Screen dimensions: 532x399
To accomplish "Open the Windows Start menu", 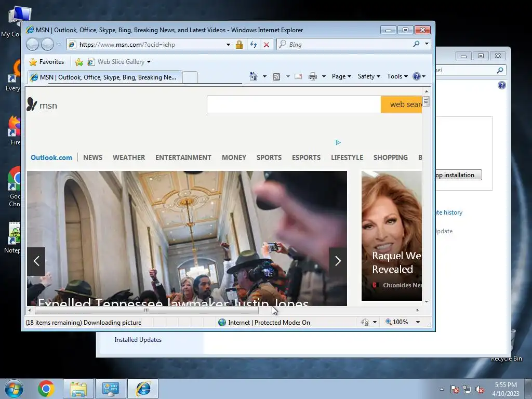I will click(13, 389).
